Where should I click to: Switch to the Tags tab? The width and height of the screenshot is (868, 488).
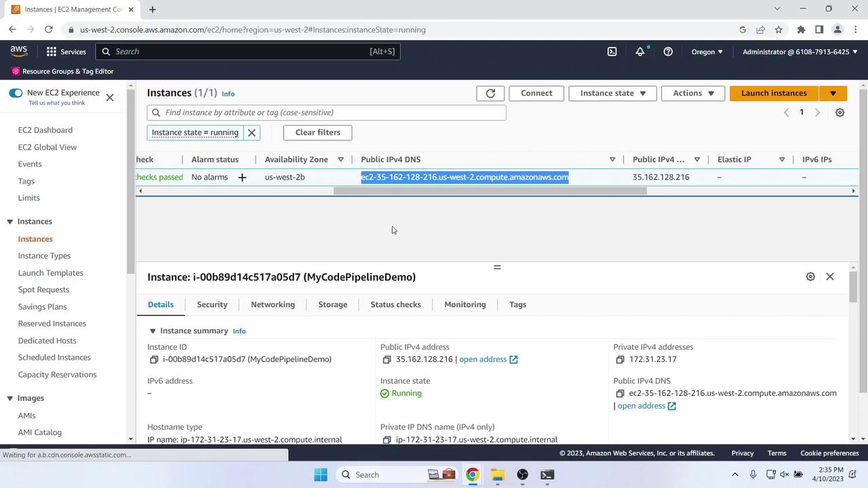pos(517,304)
